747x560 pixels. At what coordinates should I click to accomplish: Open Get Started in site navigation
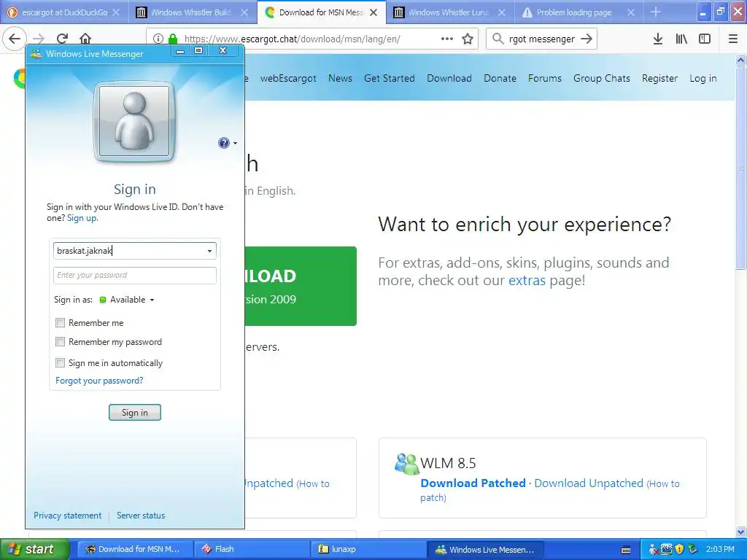click(390, 78)
